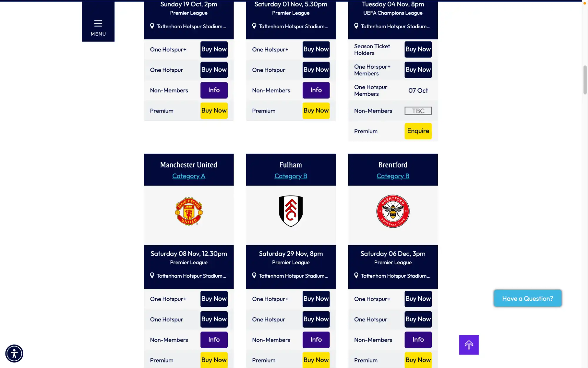Buy One Hotspur+ tickets for the Fulham match

pyautogui.click(x=316, y=299)
